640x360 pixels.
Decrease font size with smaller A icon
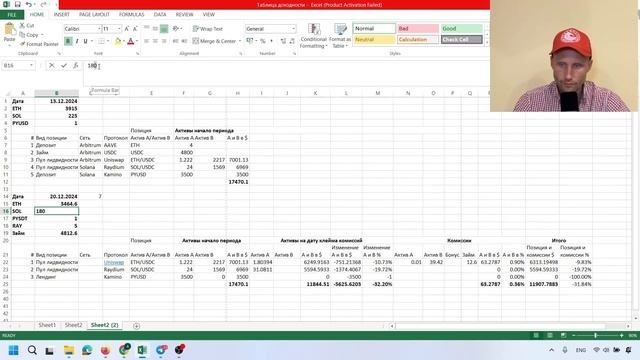(x=135, y=29)
